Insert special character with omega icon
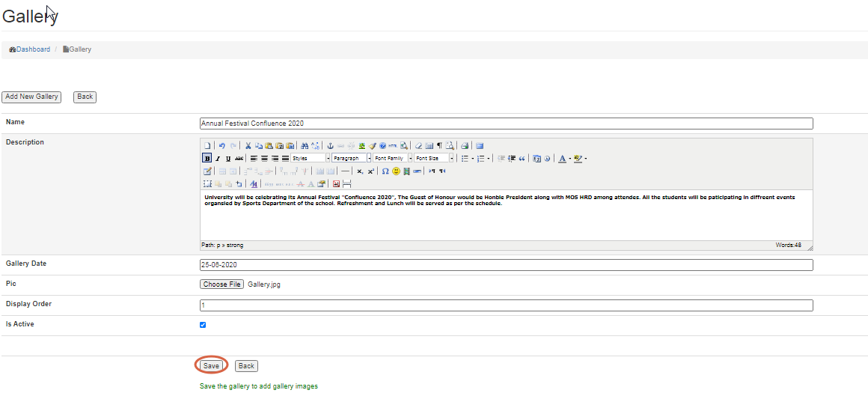The width and height of the screenshot is (868, 393). (385, 171)
